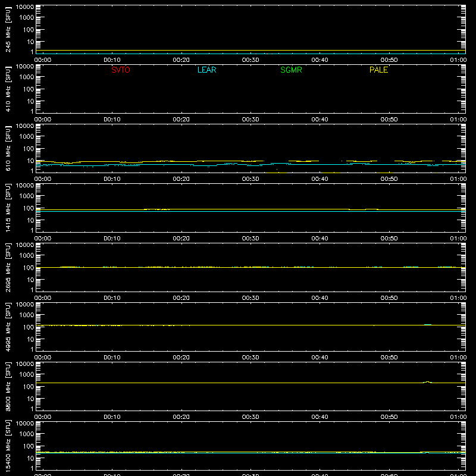476x476 pixels.
Task: Click the 1415 MHz [SFU] axis title
Action: [8, 208]
